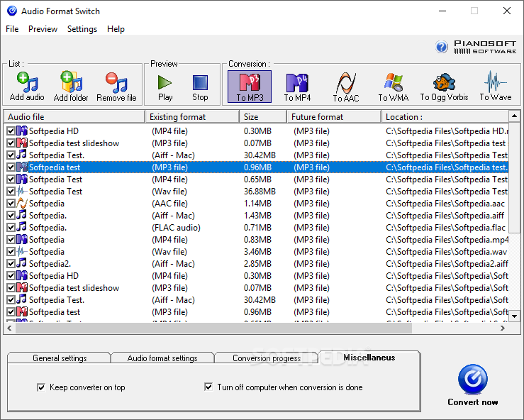The height and width of the screenshot is (420, 524).
Task: Sort by Existing format column header
Action: (192, 116)
